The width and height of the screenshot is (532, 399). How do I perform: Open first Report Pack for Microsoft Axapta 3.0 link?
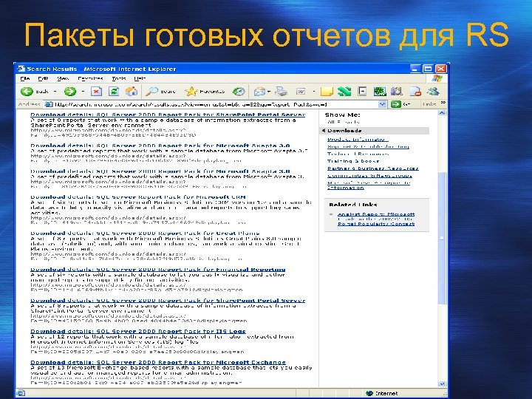[x=160, y=146]
